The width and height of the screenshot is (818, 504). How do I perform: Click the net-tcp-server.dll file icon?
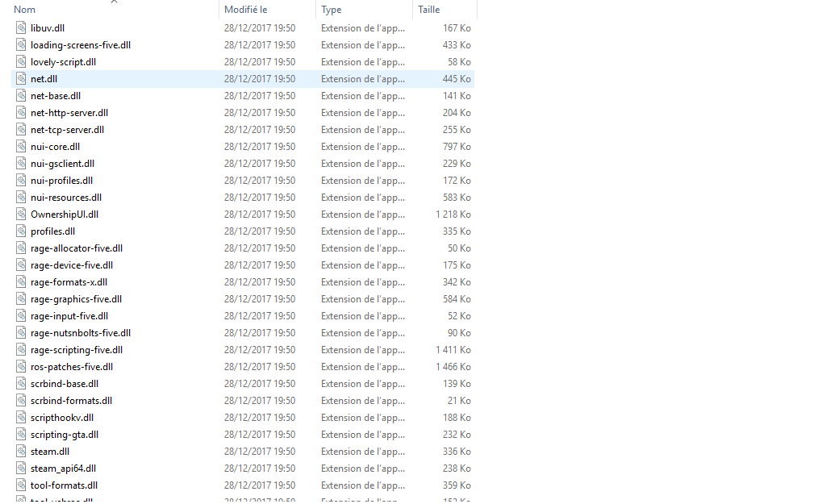point(21,129)
